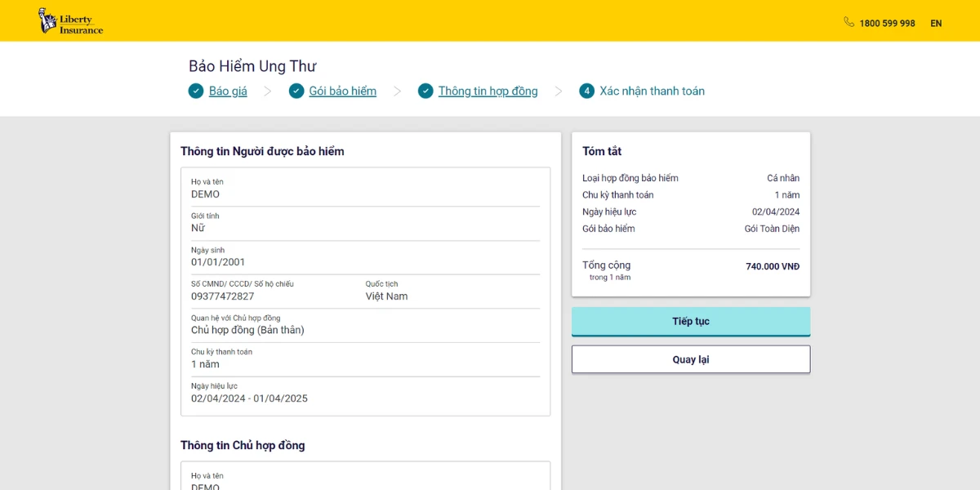Click the Bảo Hiểm Ung Thư page title
Image resolution: width=980 pixels, height=490 pixels.
(x=252, y=66)
